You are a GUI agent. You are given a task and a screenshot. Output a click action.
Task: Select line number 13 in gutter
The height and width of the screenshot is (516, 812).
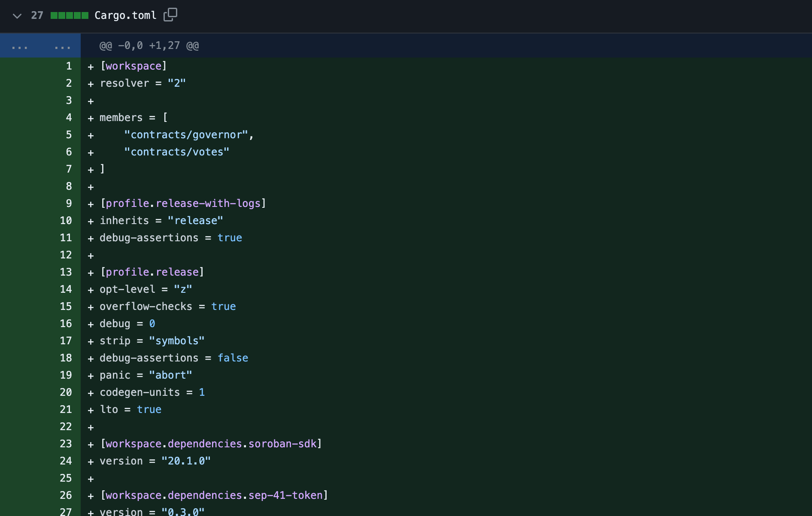tap(66, 272)
